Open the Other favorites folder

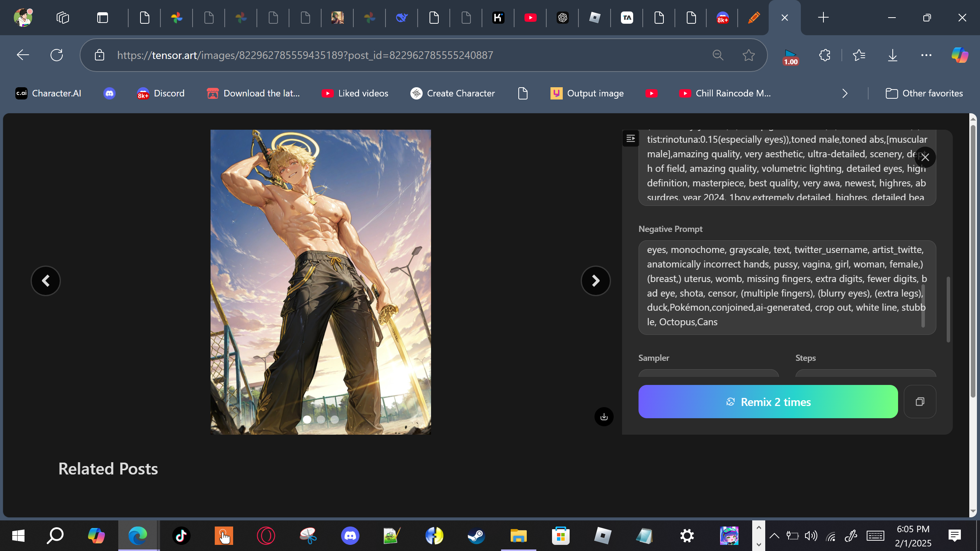click(x=924, y=93)
